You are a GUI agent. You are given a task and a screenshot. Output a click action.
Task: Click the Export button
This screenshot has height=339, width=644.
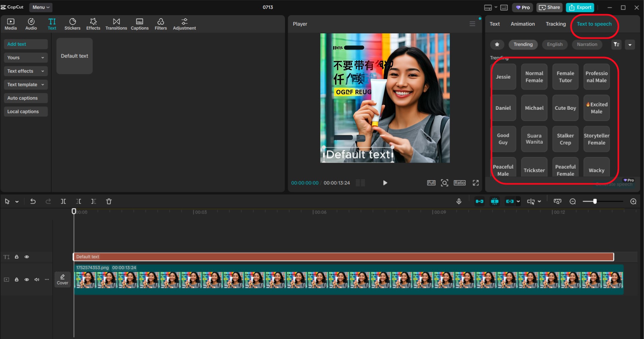pos(580,7)
